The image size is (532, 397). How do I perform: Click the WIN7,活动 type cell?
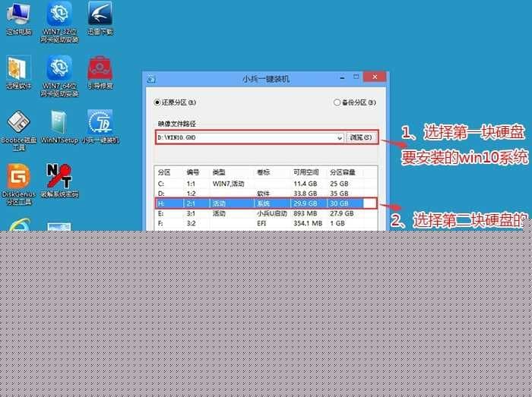(x=228, y=184)
